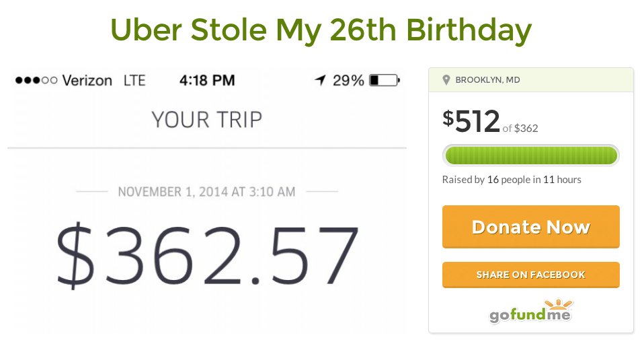Click the $362.57 trip fare
Viewport: 644px width, 348px height.
[x=207, y=255]
